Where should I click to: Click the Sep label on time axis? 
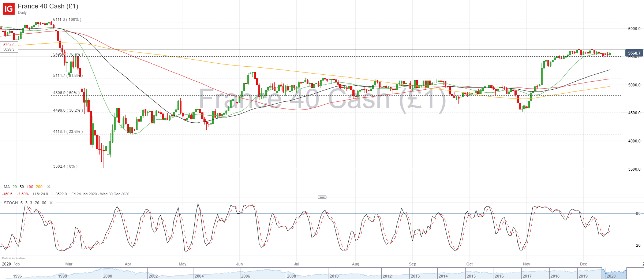click(413, 264)
